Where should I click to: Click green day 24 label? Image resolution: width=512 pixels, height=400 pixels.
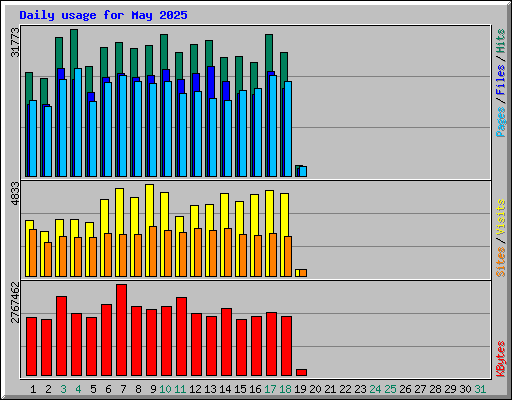point(375,389)
